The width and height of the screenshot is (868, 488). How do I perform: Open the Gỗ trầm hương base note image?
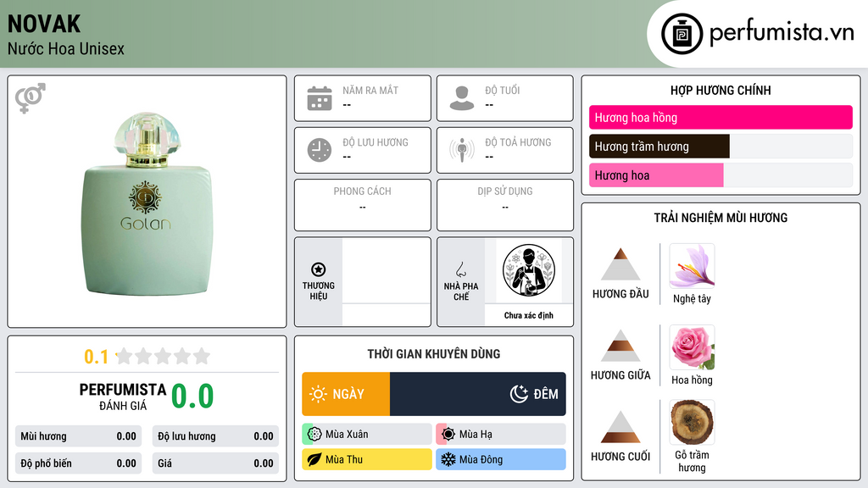(692, 422)
